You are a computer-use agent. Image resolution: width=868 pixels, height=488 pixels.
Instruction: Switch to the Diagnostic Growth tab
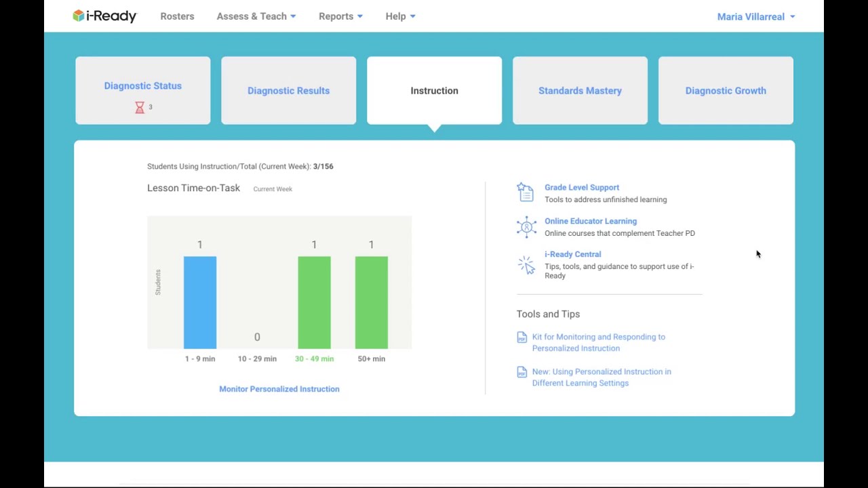[726, 91]
